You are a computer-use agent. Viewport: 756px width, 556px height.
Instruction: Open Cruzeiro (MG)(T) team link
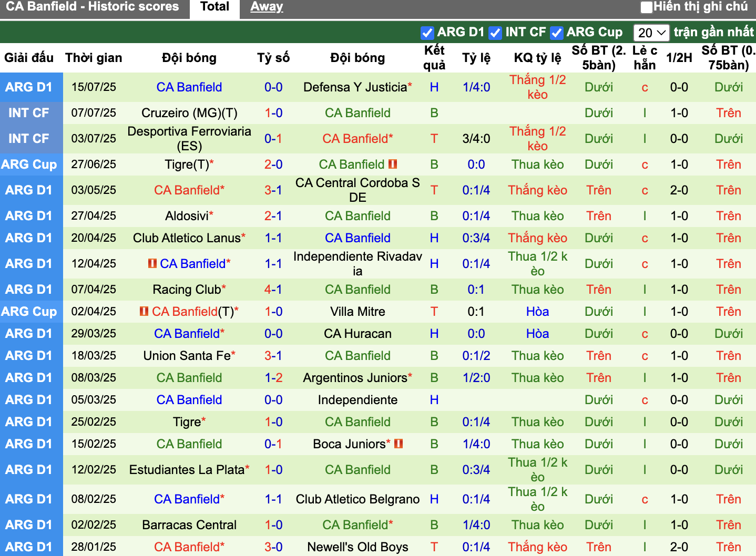coord(189,113)
